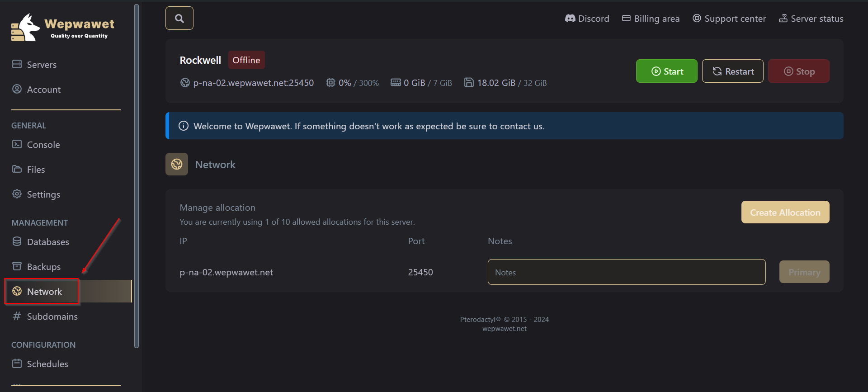Screen dimensions: 868x392
Task: Click the refresh icon on Restart button
Action: pyautogui.click(x=717, y=71)
